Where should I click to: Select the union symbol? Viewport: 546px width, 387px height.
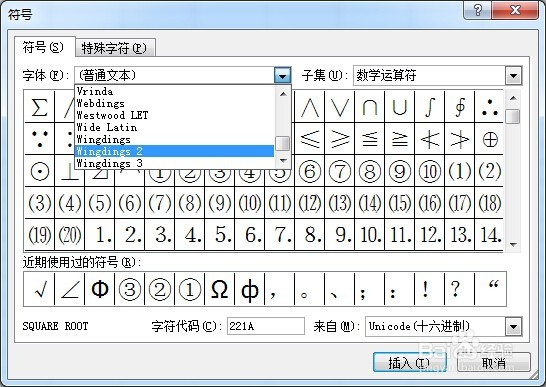(x=399, y=107)
